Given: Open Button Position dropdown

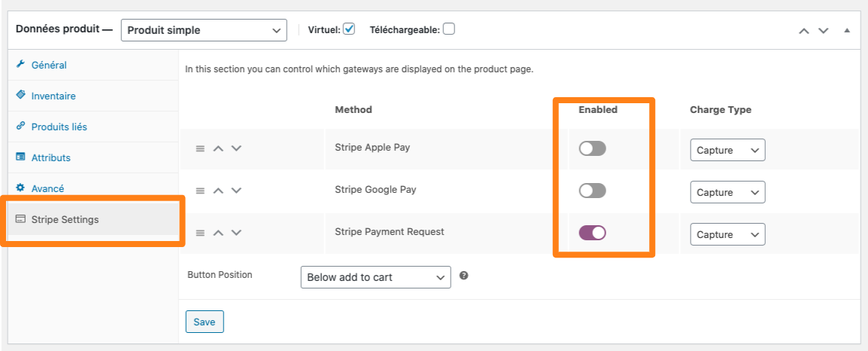Looking at the screenshot, I should pos(375,277).
